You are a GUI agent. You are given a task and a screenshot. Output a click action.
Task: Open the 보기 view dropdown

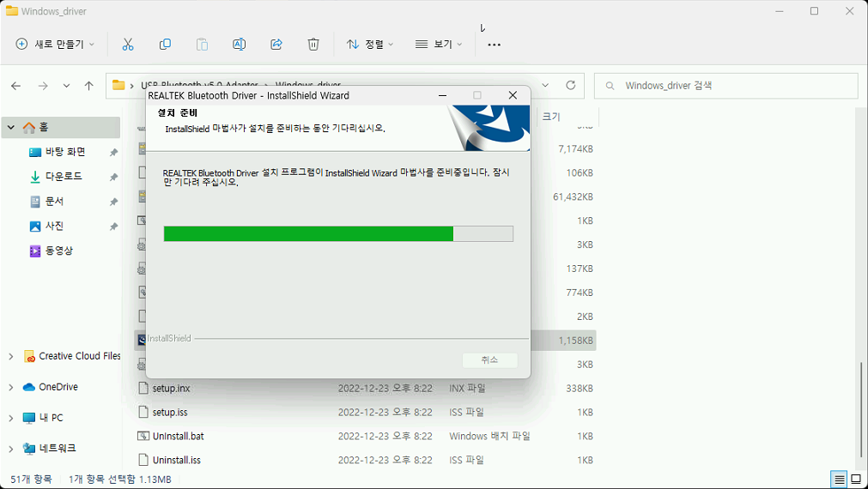[439, 45]
